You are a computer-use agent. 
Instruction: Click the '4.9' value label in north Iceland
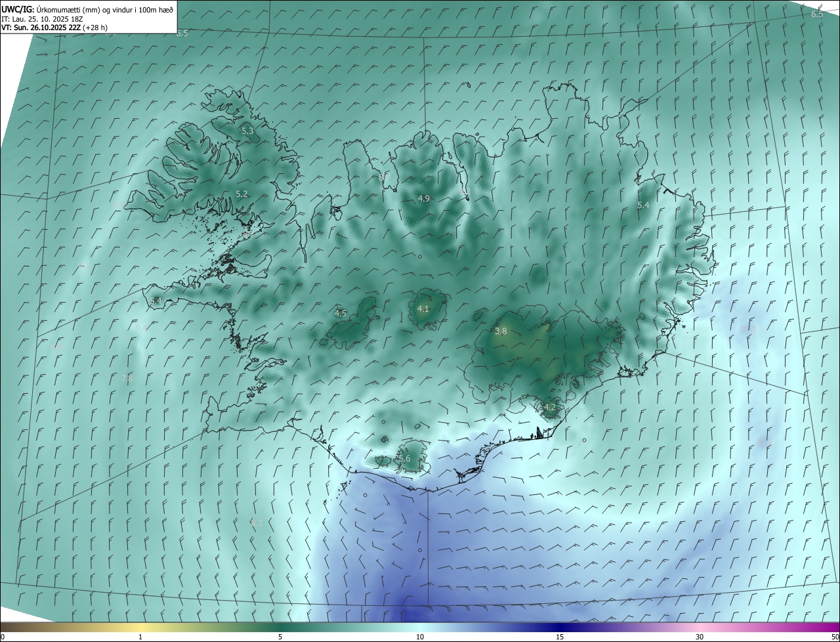coord(423,198)
